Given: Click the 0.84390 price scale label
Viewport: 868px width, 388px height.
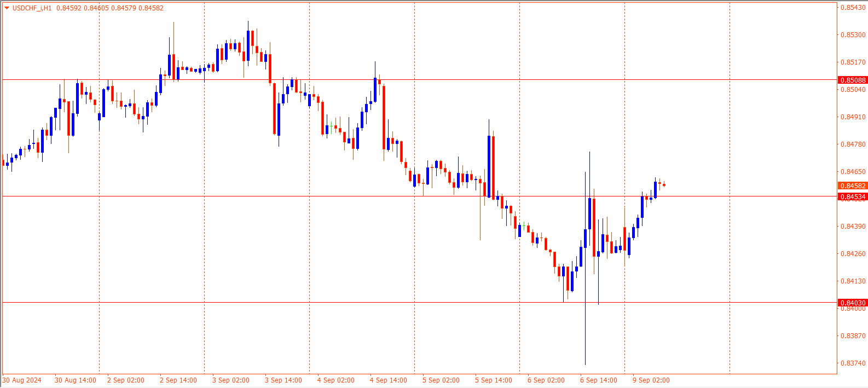Looking at the screenshot, I should [853, 227].
